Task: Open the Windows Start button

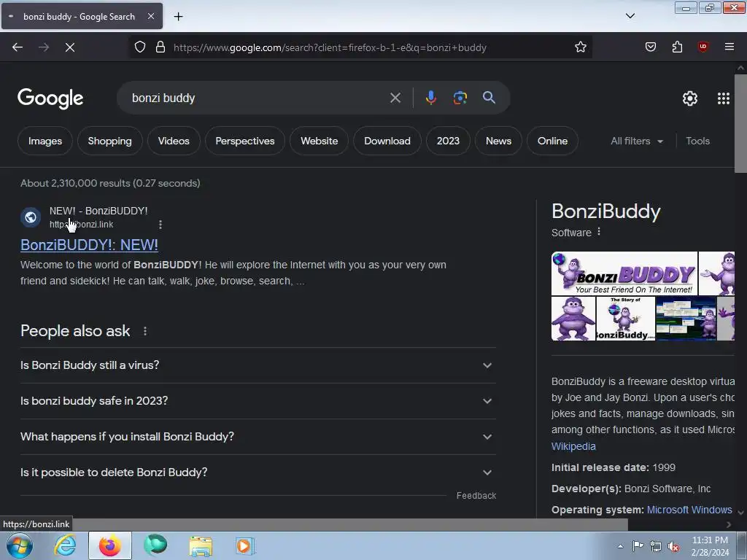Action: click(20, 545)
